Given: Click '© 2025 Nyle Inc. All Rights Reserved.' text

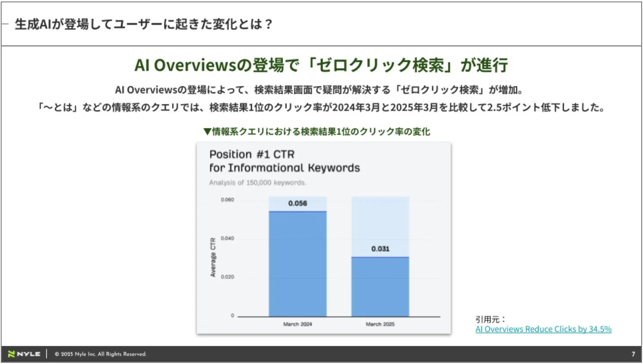Looking at the screenshot, I should point(101,354).
